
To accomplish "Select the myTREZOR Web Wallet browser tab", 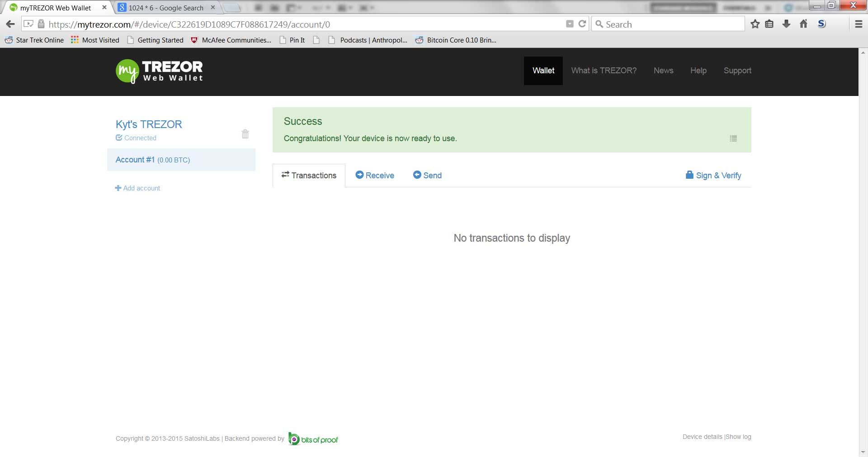I will tap(56, 8).
